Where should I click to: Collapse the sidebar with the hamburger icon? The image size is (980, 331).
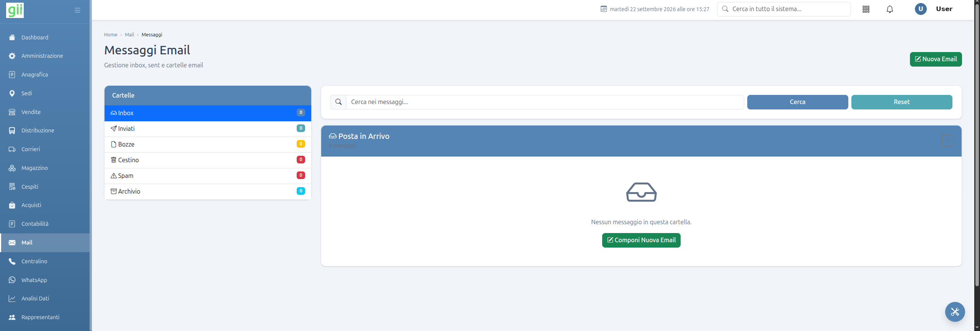pyautogui.click(x=78, y=10)
